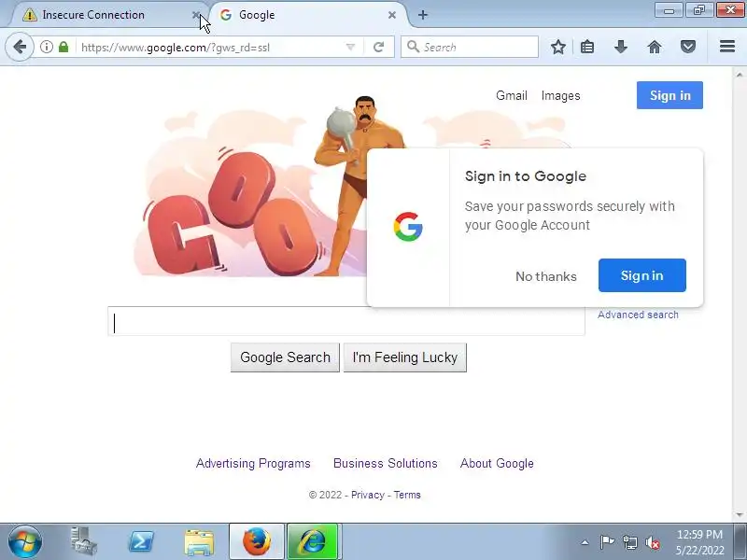Open the Images link
747x560 pixels.
(x=561, y=96)
